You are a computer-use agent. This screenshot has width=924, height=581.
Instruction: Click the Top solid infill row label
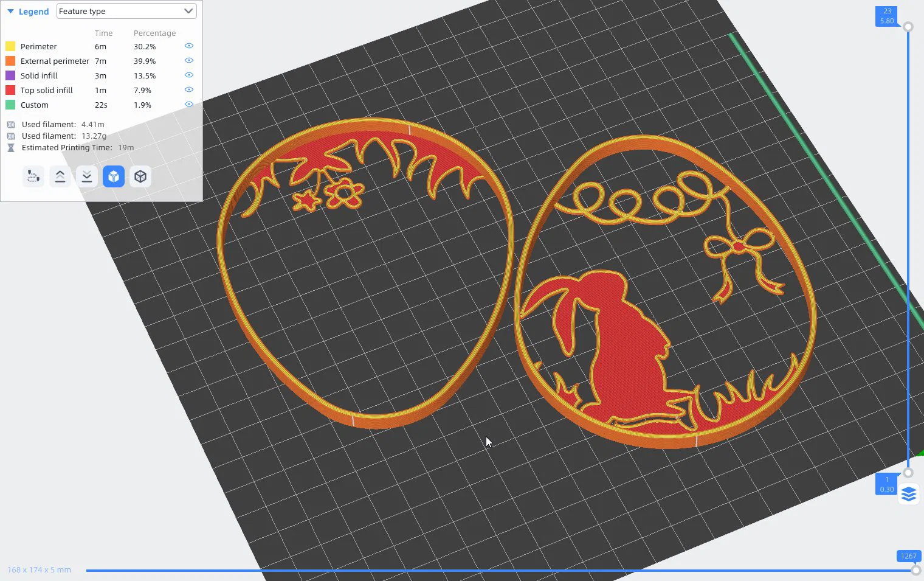click(x=47, y=90)
